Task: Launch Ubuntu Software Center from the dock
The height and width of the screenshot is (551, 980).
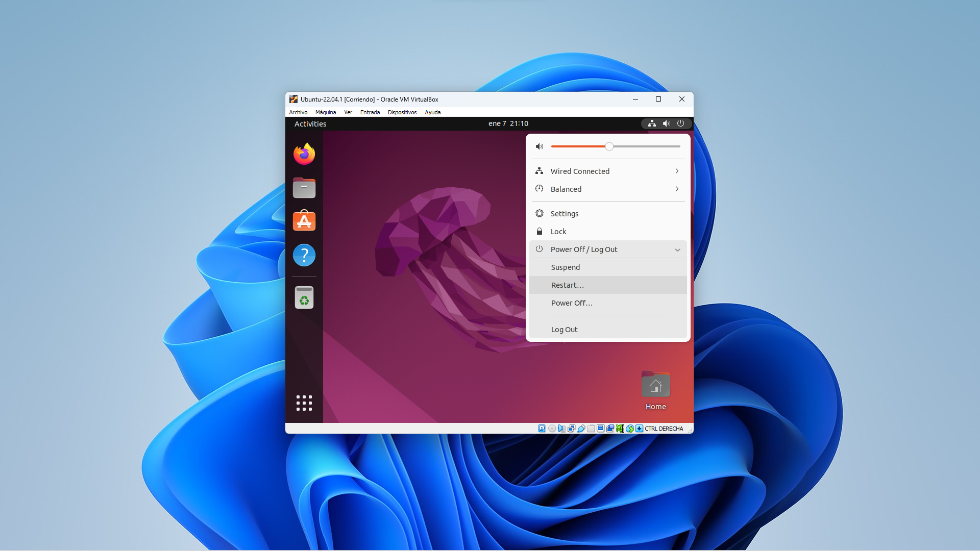Action: point(304,221)
